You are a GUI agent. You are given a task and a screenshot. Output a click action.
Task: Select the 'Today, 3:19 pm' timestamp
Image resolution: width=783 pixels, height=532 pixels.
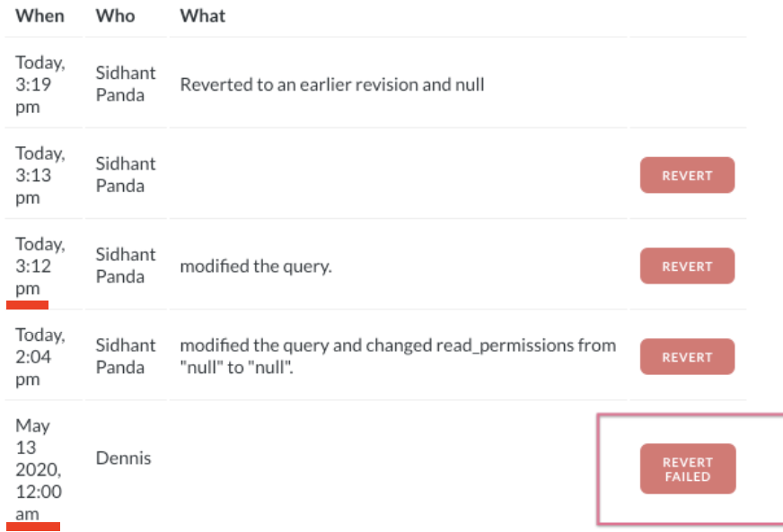tap(40, 84)
